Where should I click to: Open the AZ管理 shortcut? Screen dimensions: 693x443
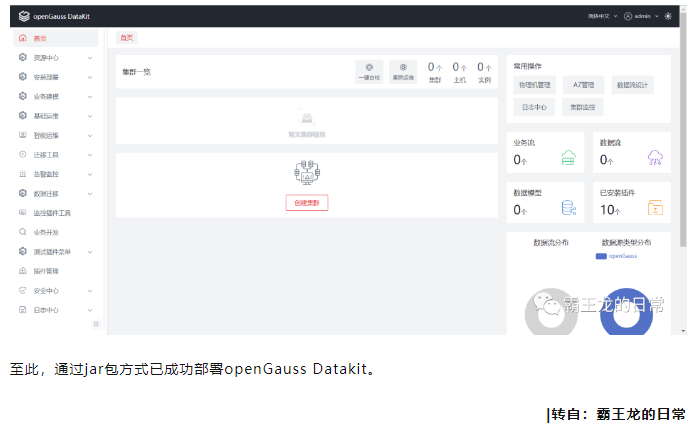click(x=583, y=85)
